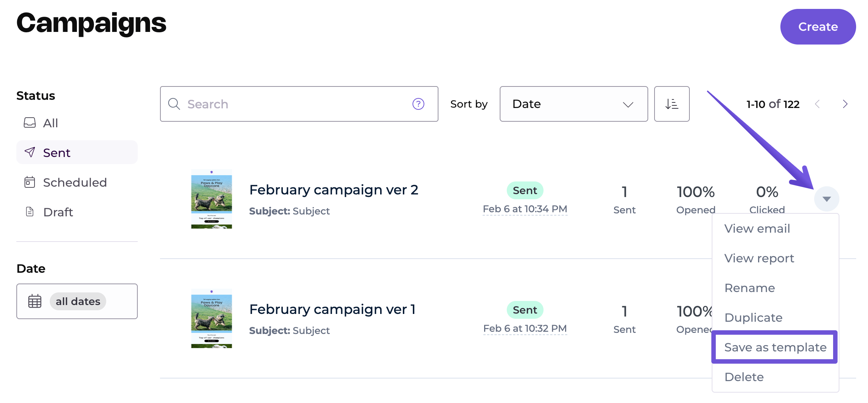Open the Sort by Date dropdown
Image resolution: width=868 pixels, height=403 pixels.
click(x=573, y=104)
